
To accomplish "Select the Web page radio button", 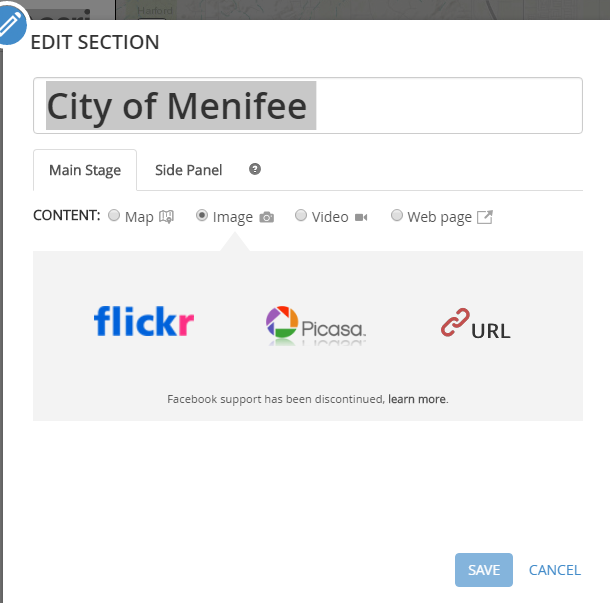I will (397, 215).
